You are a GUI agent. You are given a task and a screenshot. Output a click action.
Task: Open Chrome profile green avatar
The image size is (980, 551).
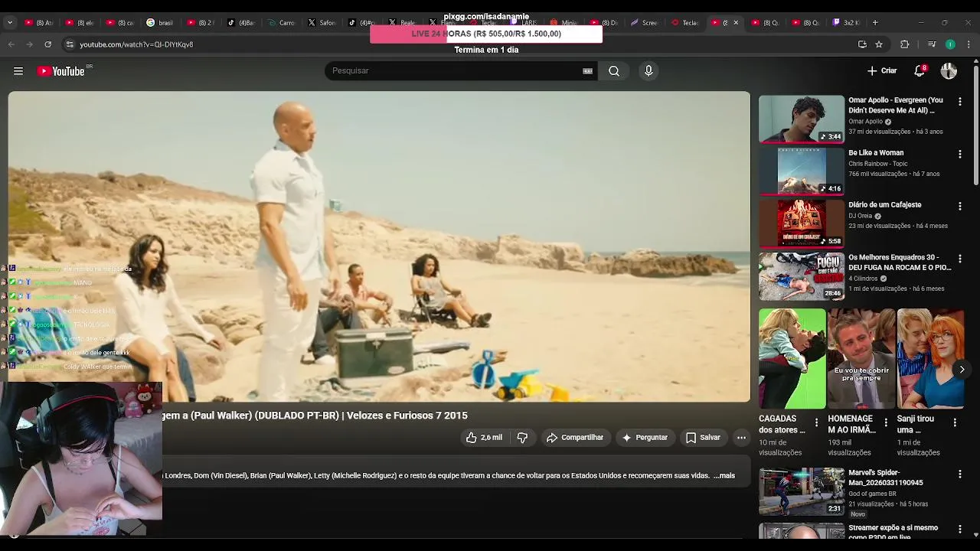coord(950,44)
